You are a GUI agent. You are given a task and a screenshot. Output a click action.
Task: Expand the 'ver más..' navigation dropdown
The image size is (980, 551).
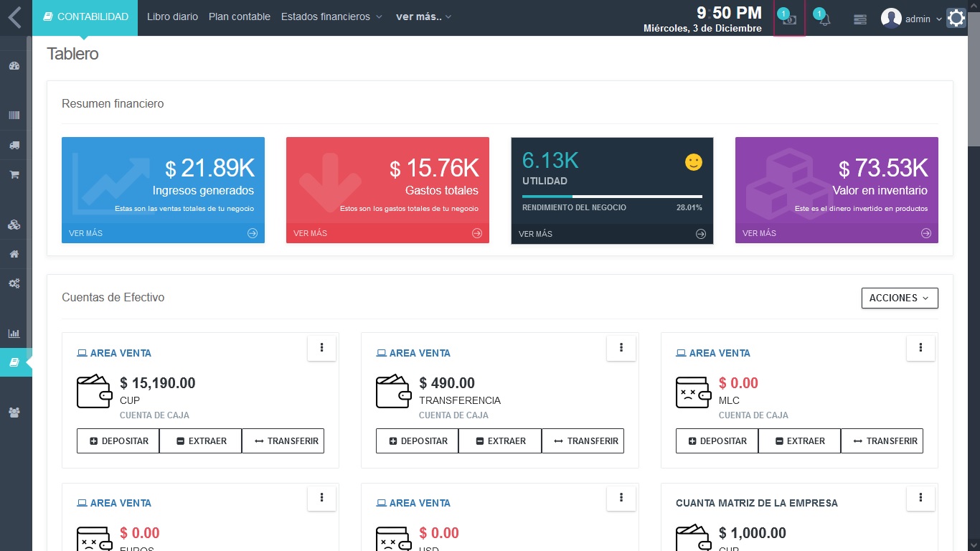(423, 17)
